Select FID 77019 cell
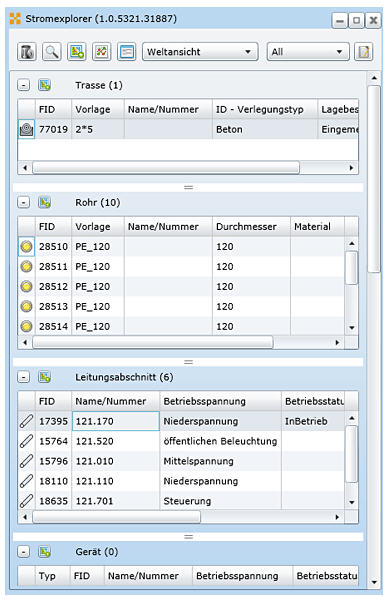This screenshot has height=599, width=391. [x=53, y=129]
